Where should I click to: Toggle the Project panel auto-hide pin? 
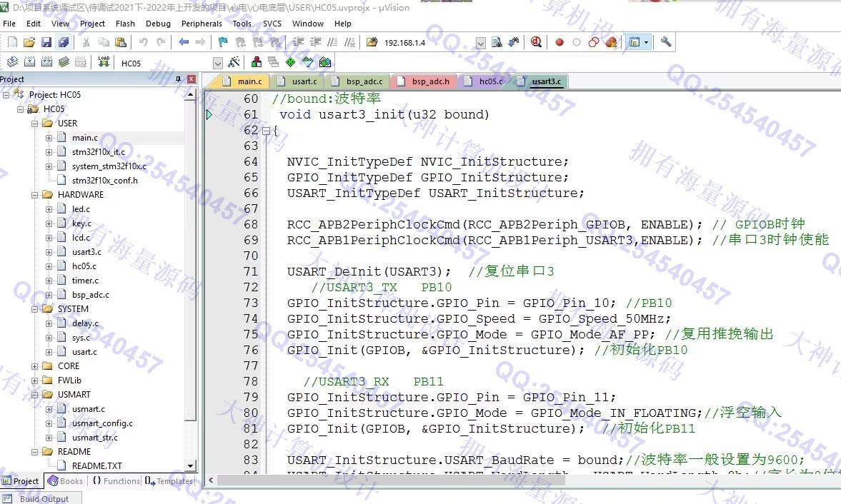(179, 79)
